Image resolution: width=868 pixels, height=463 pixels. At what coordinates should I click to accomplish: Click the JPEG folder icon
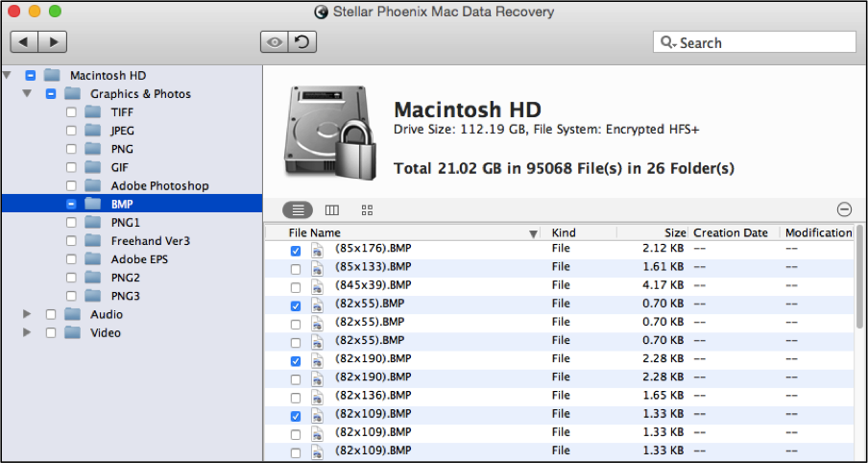coord(93,131)
